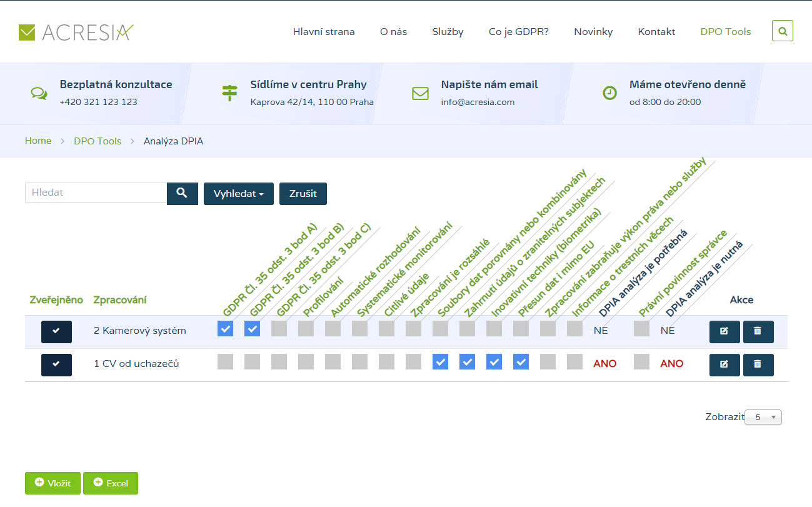Open the Vyhledat dropdown

click(238, 194)
